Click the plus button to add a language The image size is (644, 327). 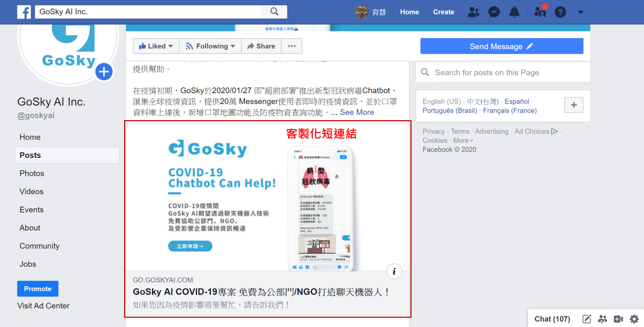574,105
